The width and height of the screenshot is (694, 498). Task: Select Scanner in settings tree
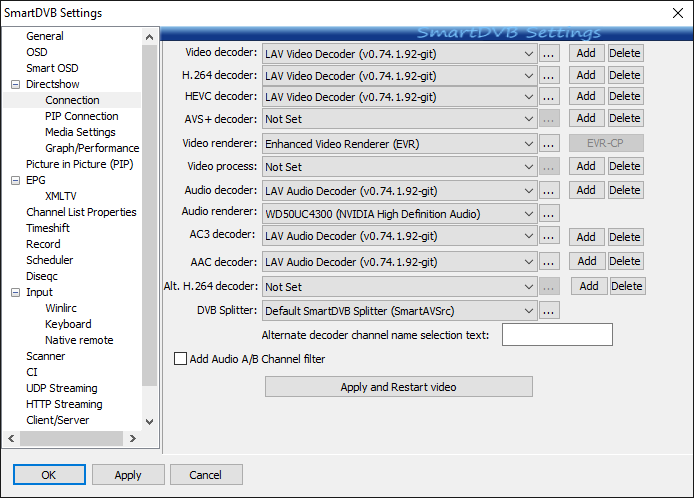click(46, 356)
